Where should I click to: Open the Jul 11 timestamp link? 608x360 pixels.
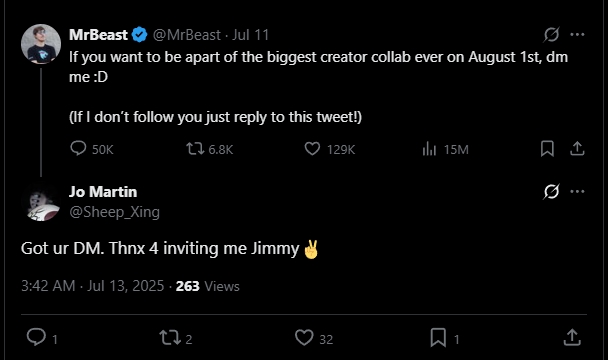click(x=250, y=35)
